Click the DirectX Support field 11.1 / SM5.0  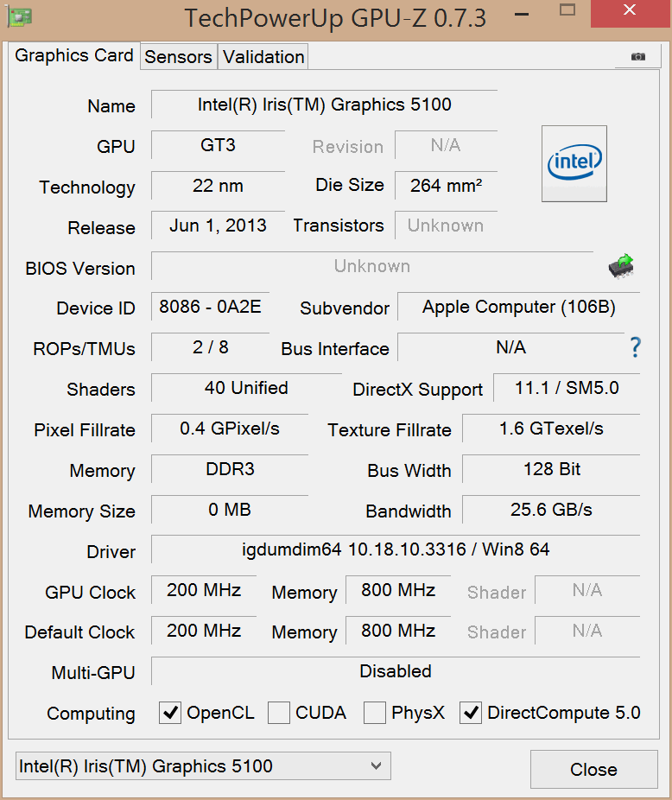click(x=567, y=388)
